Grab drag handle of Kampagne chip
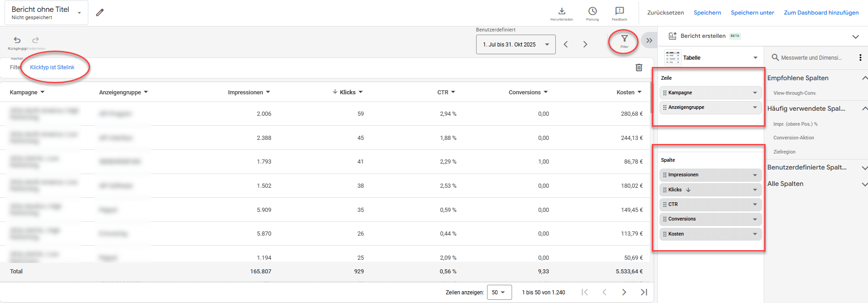 point(665,93)
